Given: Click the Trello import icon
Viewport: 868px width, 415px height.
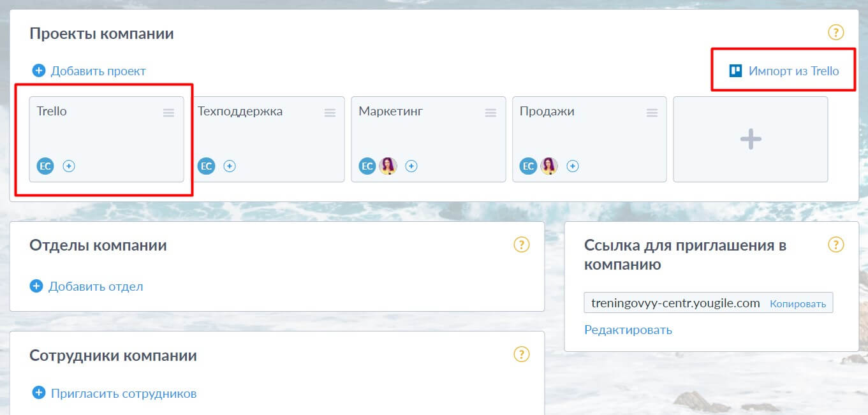Looking at the screenshot, I should [735, 71].
